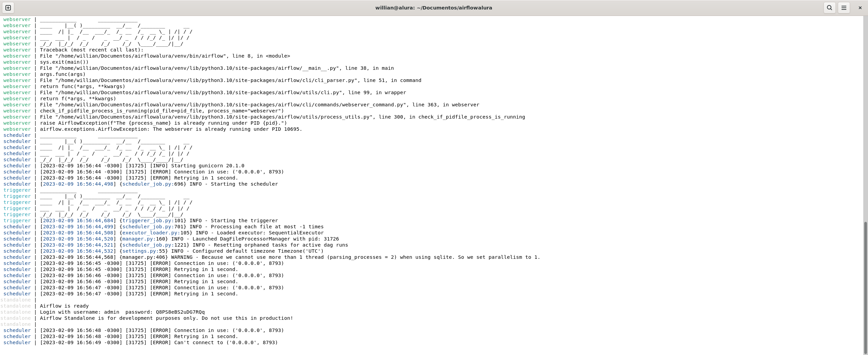The image size is (868, 355).
Task: Click the __main__.py line 38 path
Action: [x=217, y=68]
